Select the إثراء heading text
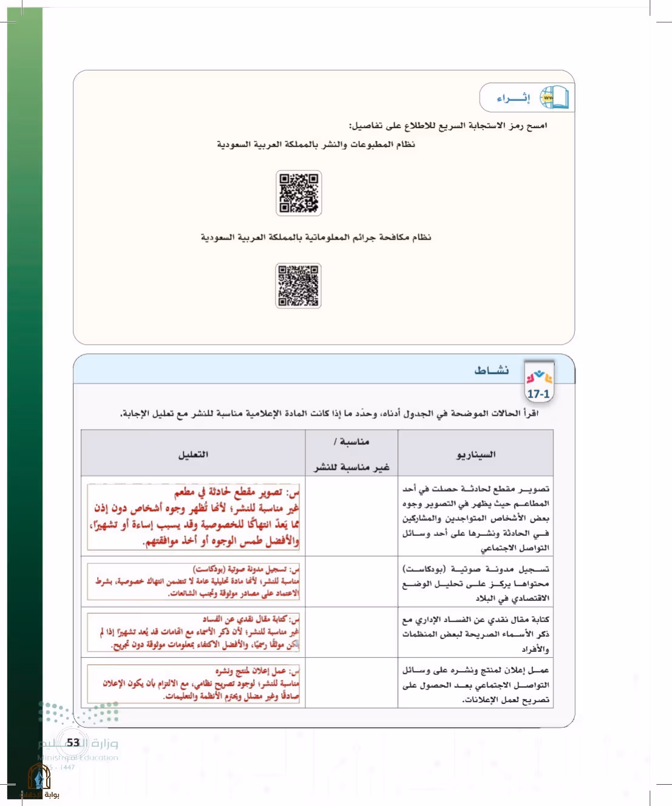This screenshot has width=672, height=806. point(513,98)
